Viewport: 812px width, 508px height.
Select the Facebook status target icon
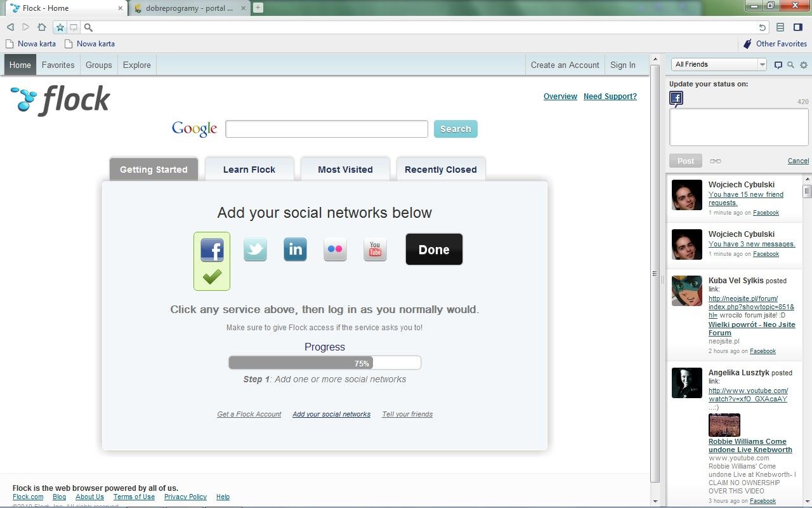click(x=676, y=98)
